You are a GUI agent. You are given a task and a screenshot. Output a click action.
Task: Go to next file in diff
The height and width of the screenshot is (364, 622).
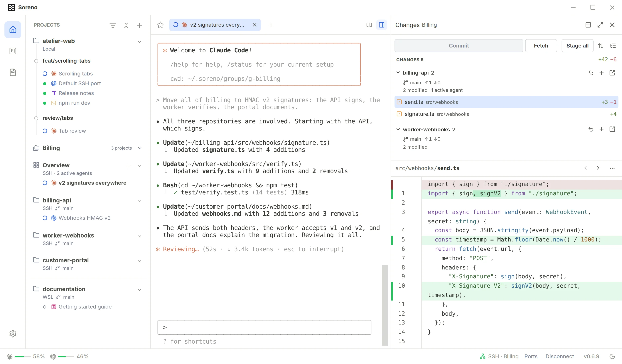[598, 168]
